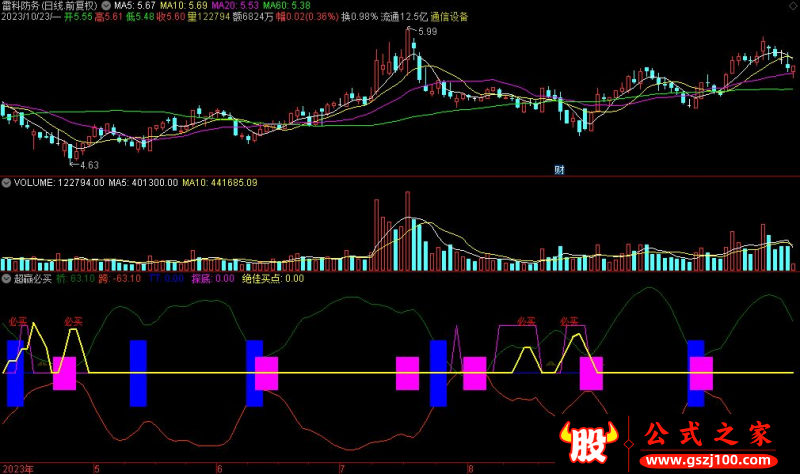The width and height of the screenshot is (800, 474).
Task: Click the 雷科防务(日线 前复权) chart title
Action: (x=49, y=6)
